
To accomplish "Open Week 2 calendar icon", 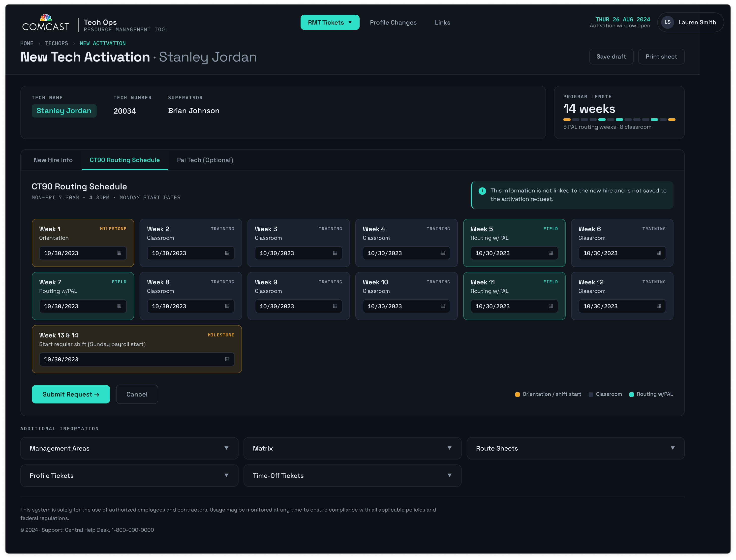I will tap(227, 253).
